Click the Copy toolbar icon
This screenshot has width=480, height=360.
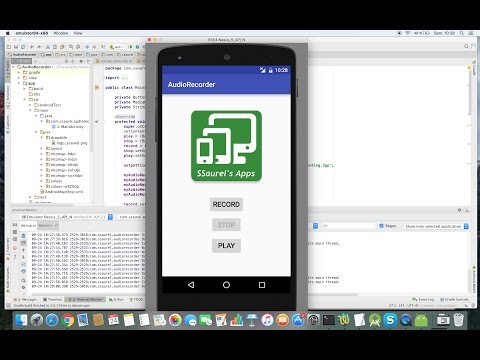[x=55, y=47]
